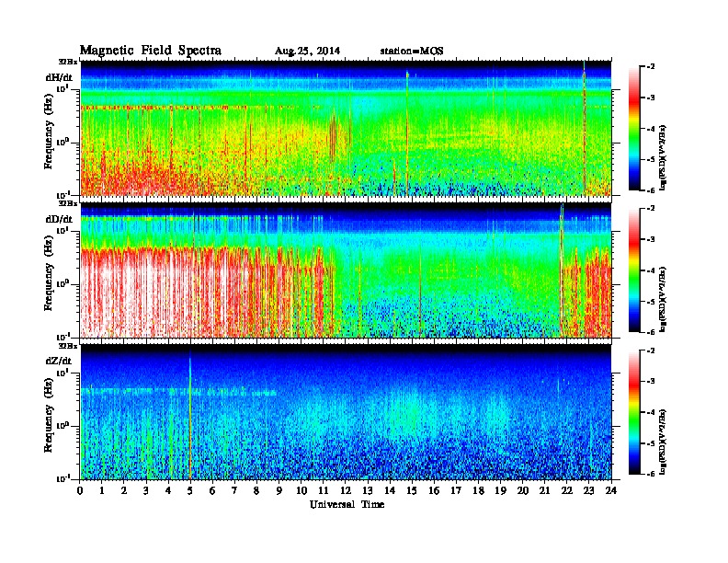Click the "4" hour tick label
Viewport: 728px width, 563px height.
tap(168, 491)
